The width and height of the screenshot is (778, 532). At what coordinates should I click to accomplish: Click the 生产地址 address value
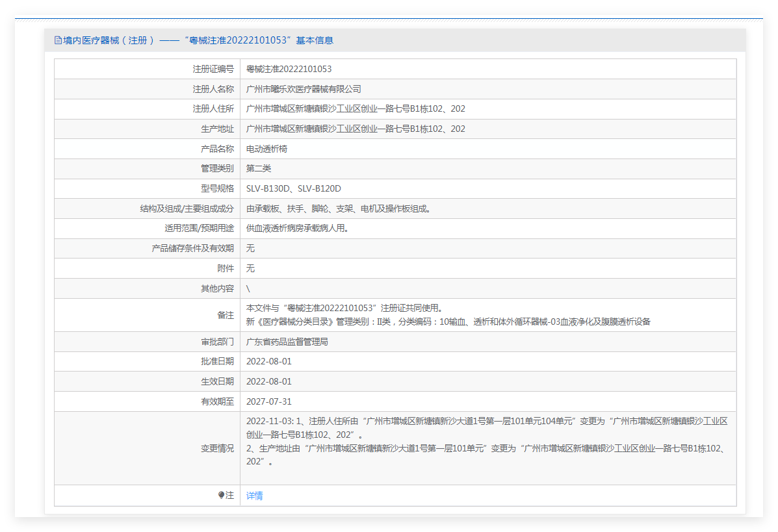[x=356, y=129]
